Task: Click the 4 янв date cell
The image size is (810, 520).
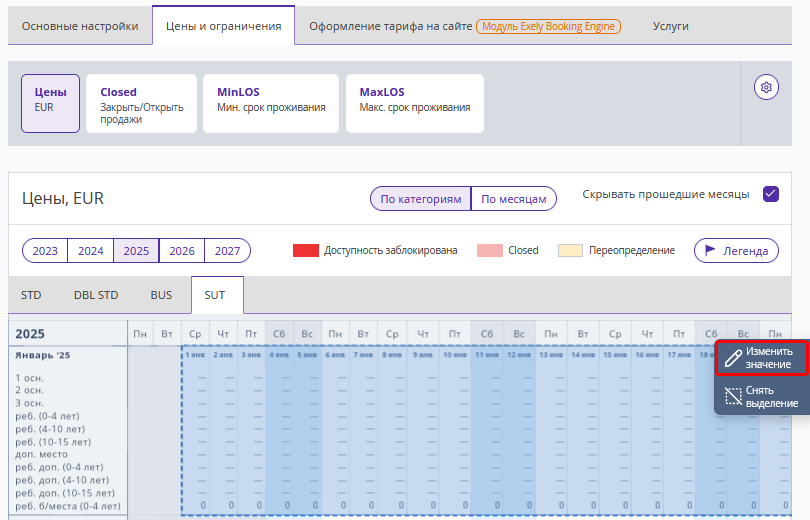Action: (x=279, y=355)
